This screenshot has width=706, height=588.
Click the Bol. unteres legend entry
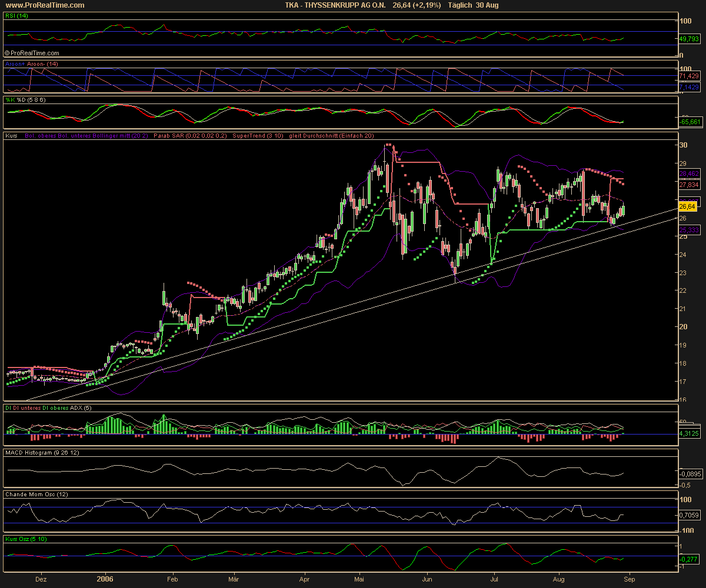click(73, 136)
